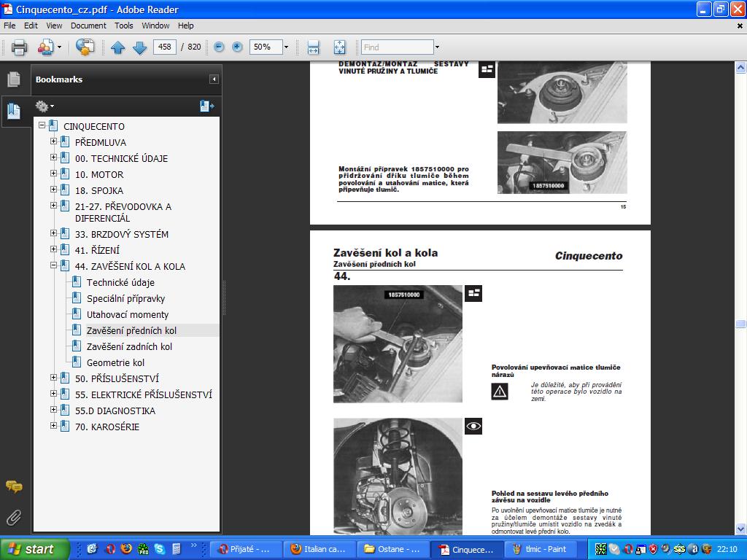Expand the 70. KAROSÉRIE bookmark
Viewport: 747px width, 560px height.
[x=54, y=426]
